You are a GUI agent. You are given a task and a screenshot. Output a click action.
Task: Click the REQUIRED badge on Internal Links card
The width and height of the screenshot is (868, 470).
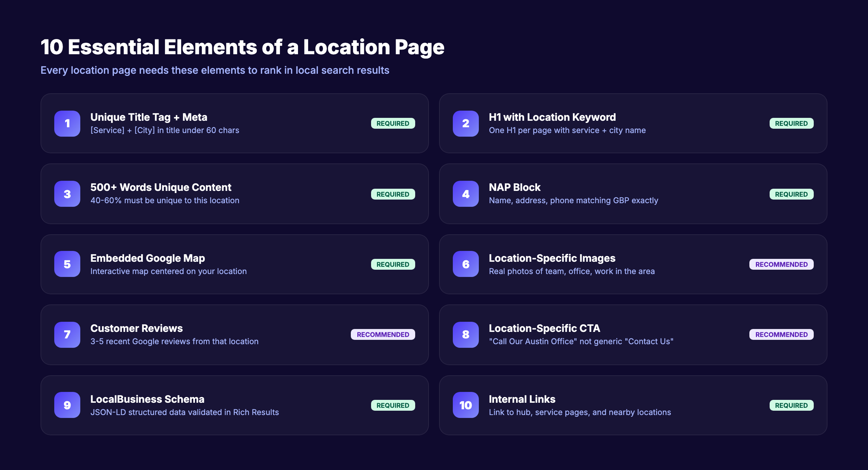coord(792,405)
